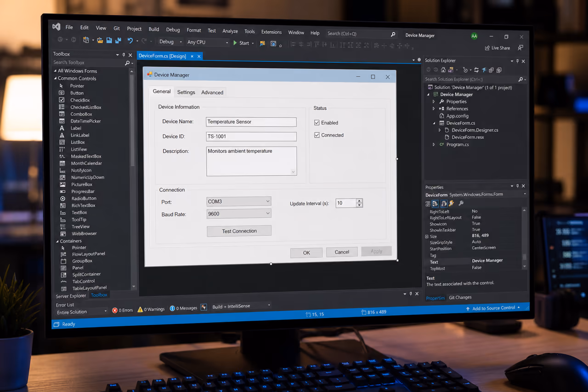The image size is (588, 392).
Task: Pin the Toolbox panel
Action: pyautogui.click(x=124, y=55)
